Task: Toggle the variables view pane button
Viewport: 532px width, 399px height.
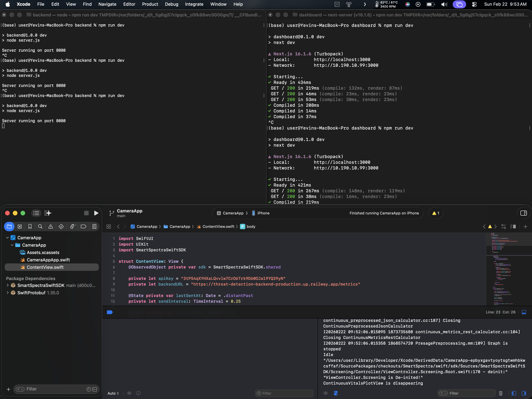Action: (x=514, y=393)
